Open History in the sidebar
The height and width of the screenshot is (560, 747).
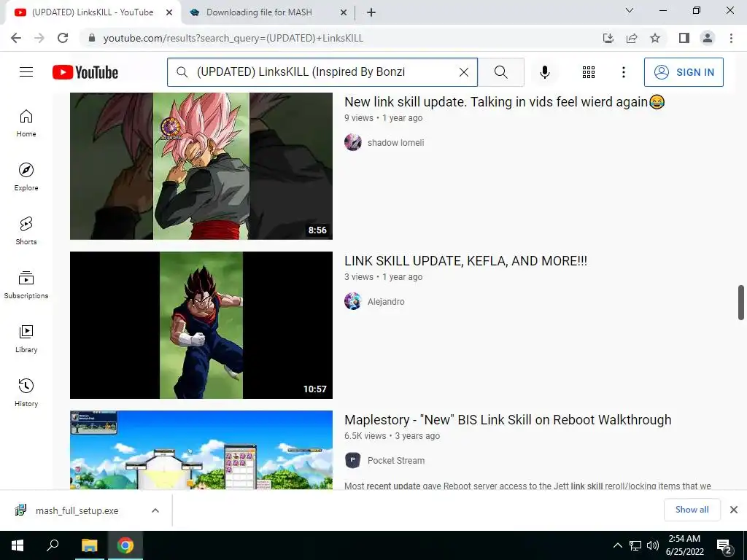(26, 393)
